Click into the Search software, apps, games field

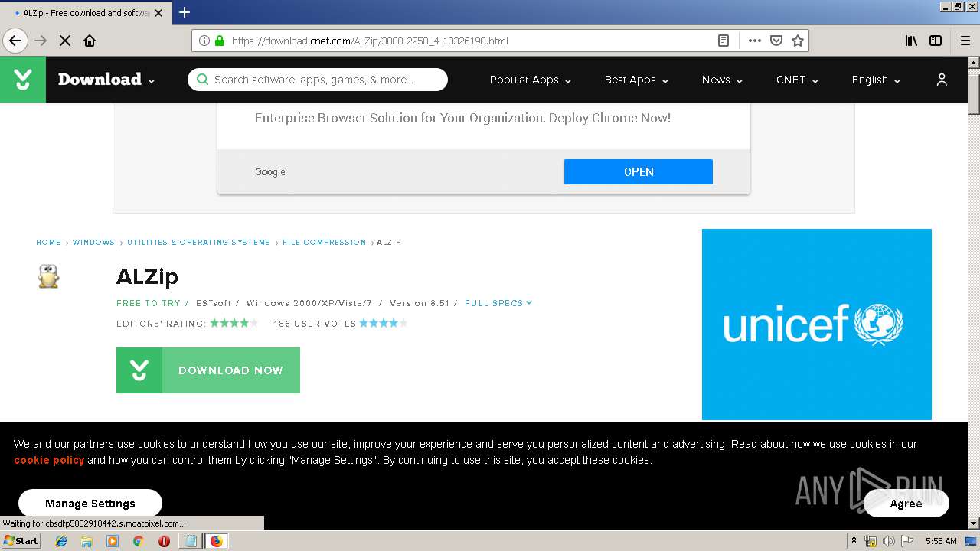(x=318, y=80)
